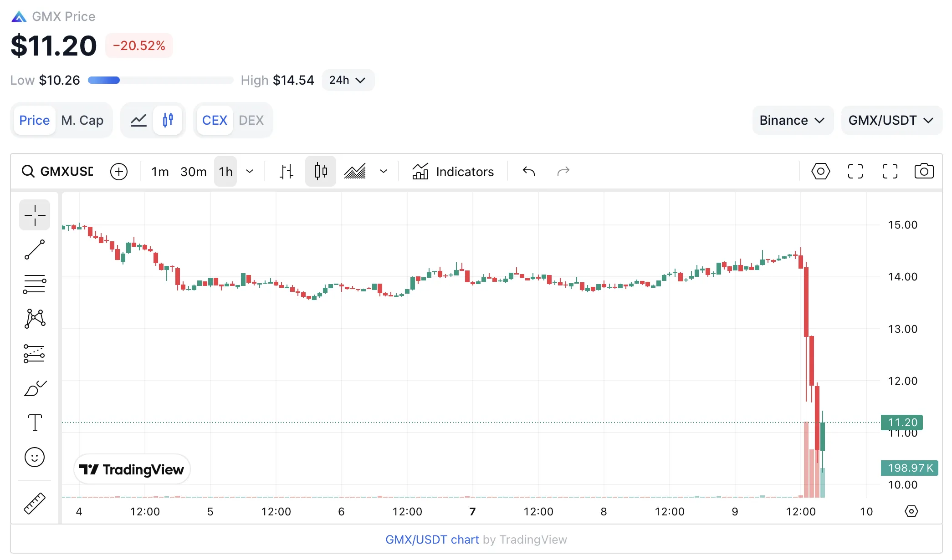Open the Binance exchange dropdown

[x=793, y=120]
